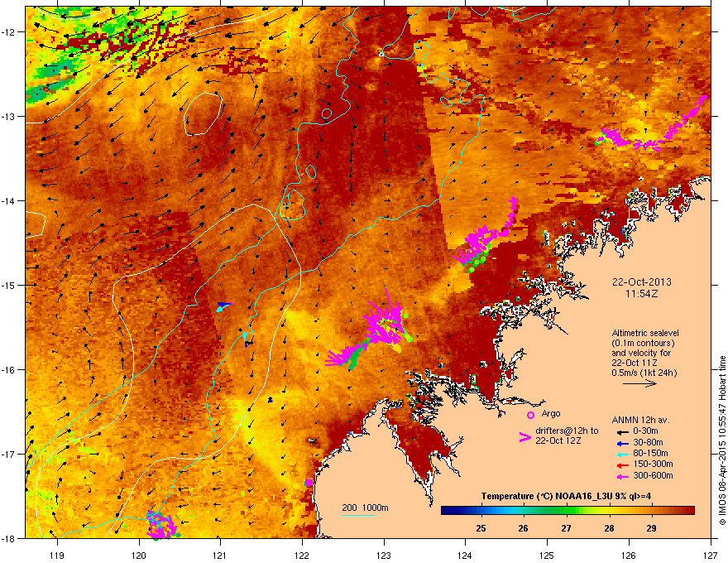728x563 pixels.
Task: Click the color bar tick label 26
Action: pos(523,528)
